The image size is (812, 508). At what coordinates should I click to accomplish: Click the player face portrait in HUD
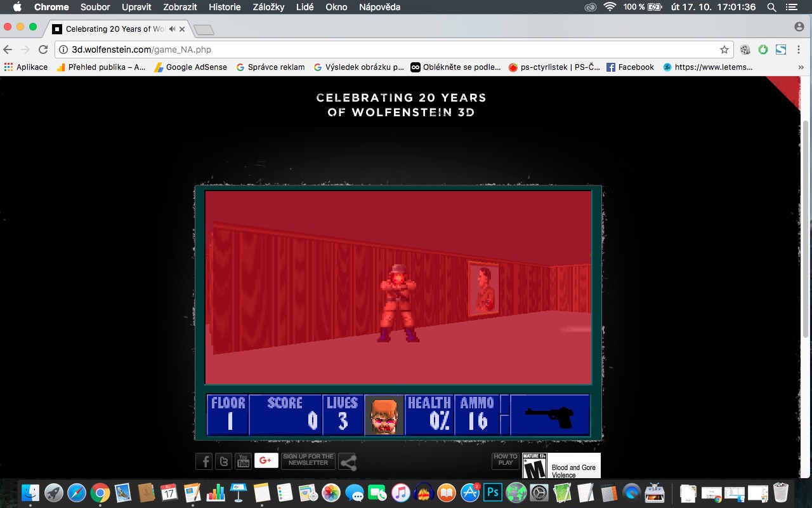384,415
